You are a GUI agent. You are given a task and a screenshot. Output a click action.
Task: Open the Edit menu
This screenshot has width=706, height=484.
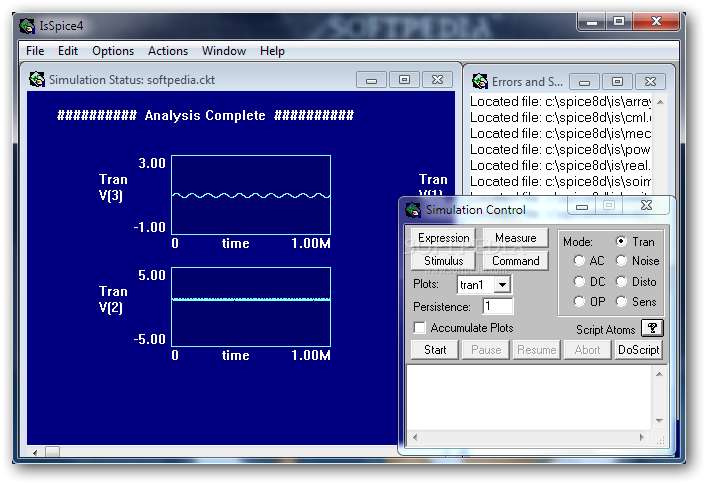pos(68,51)
